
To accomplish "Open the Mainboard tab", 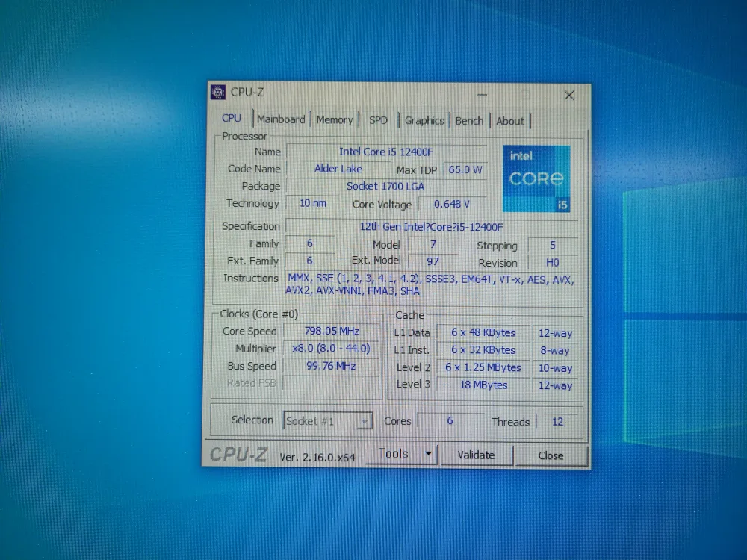I will pyautogui.click(x=281, y=119).
